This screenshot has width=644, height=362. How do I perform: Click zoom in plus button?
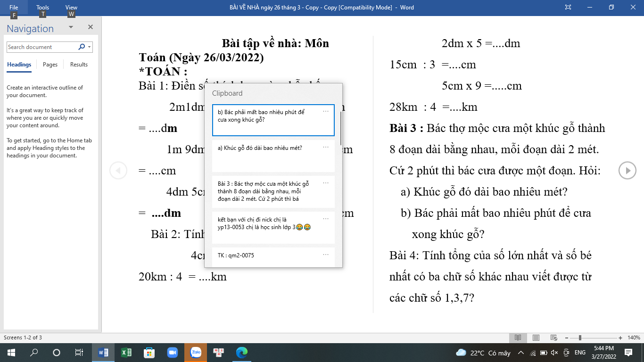[x=620, y=337]
